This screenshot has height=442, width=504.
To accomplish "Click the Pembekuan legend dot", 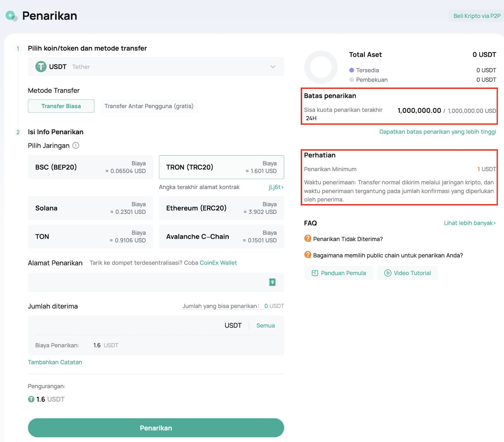I will pos(352,80).
